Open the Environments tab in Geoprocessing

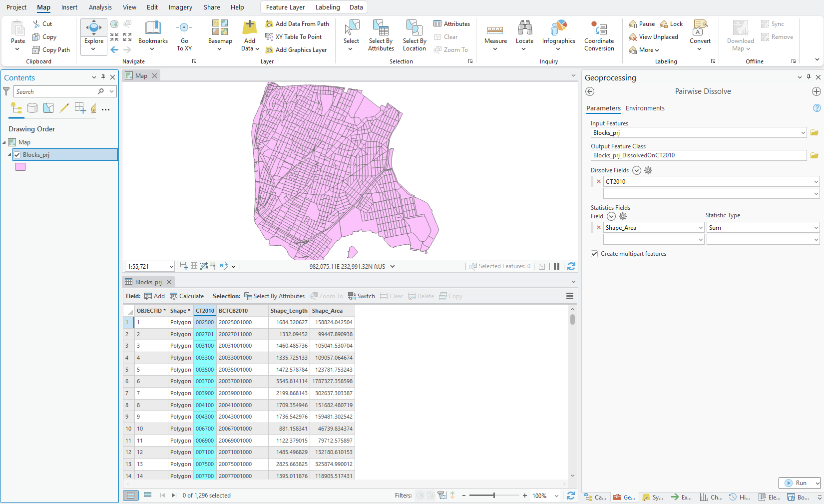(x=645, y=108)
